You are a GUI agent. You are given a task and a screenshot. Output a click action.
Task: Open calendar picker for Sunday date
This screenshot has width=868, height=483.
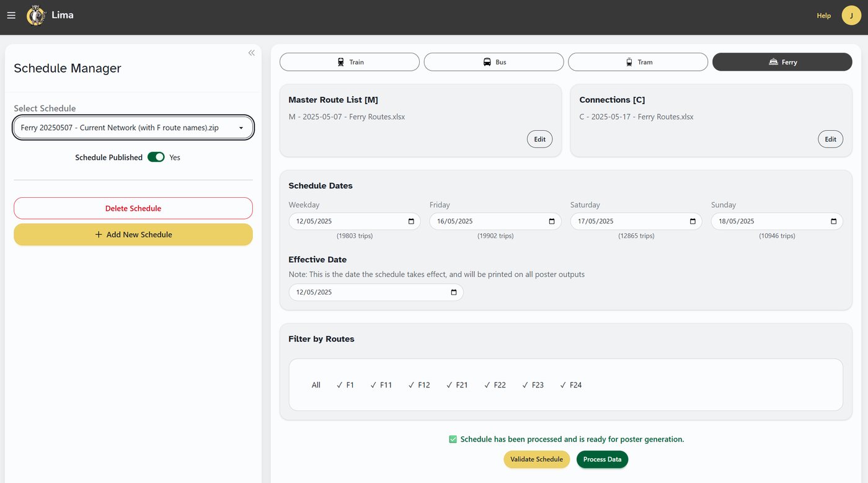pyautogui.click(x=833, y=221)
